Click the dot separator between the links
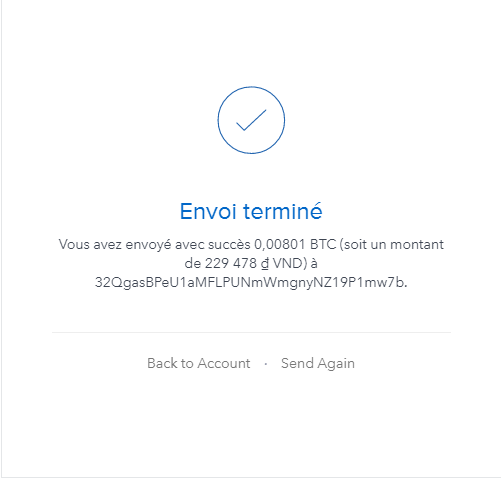 coord(266,364)
